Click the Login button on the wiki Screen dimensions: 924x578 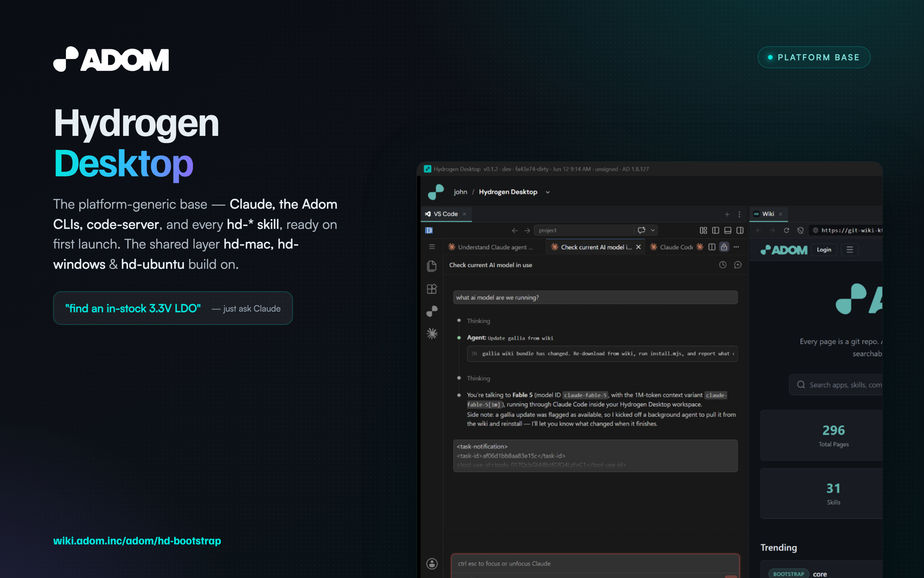(x=824, y=250)
